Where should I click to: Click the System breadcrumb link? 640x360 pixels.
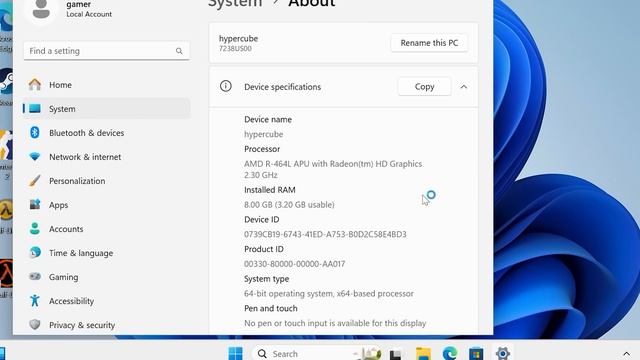(235, 3)
